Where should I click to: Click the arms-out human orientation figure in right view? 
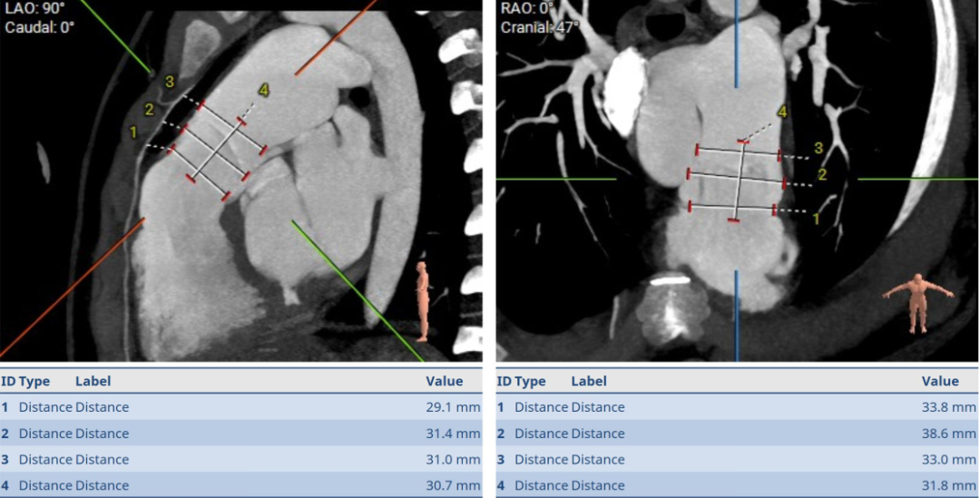click(917, 302)
